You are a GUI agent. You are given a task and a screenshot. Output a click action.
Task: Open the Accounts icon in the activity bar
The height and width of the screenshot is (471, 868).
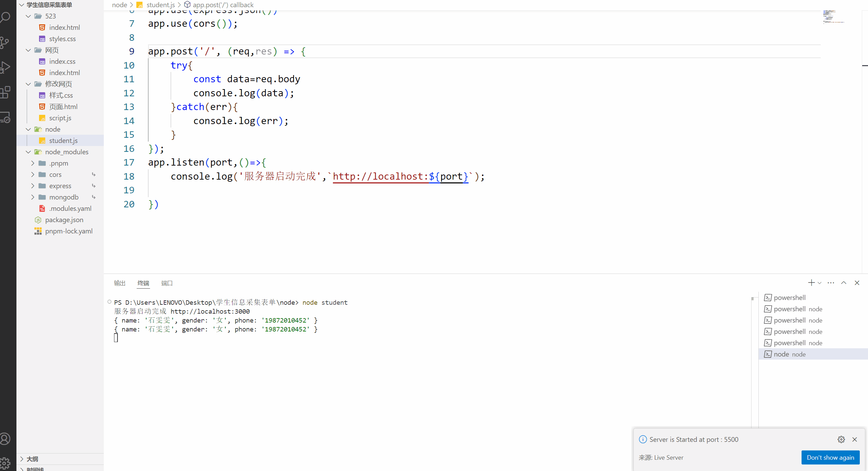click(x=5, y=439)
